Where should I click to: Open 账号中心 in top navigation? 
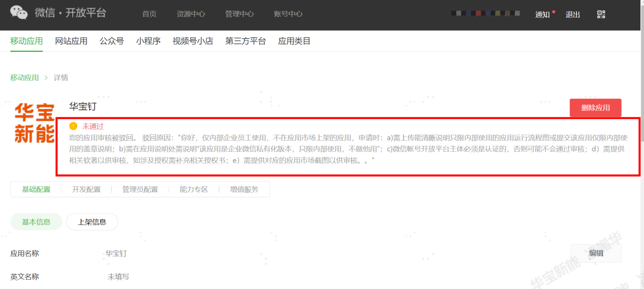288,14
